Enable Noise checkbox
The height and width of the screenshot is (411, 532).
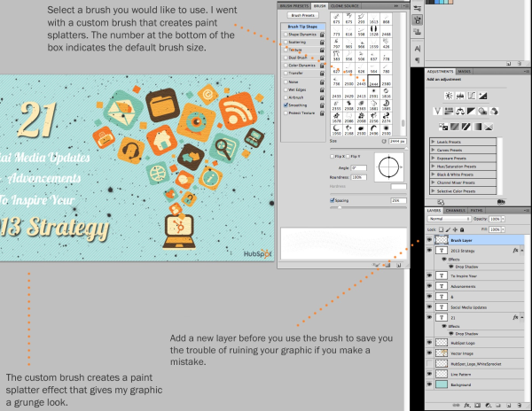[286, 82]
